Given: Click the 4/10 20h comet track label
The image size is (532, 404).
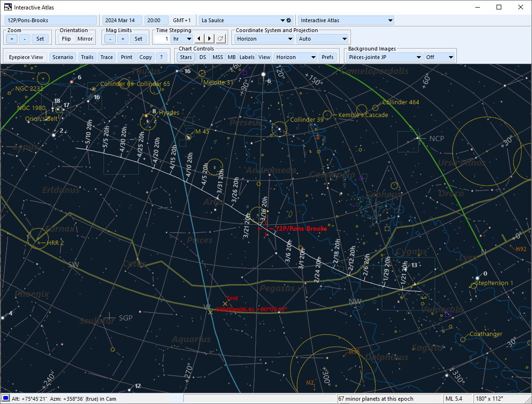Looking at the screenshot, I should 189,165.
